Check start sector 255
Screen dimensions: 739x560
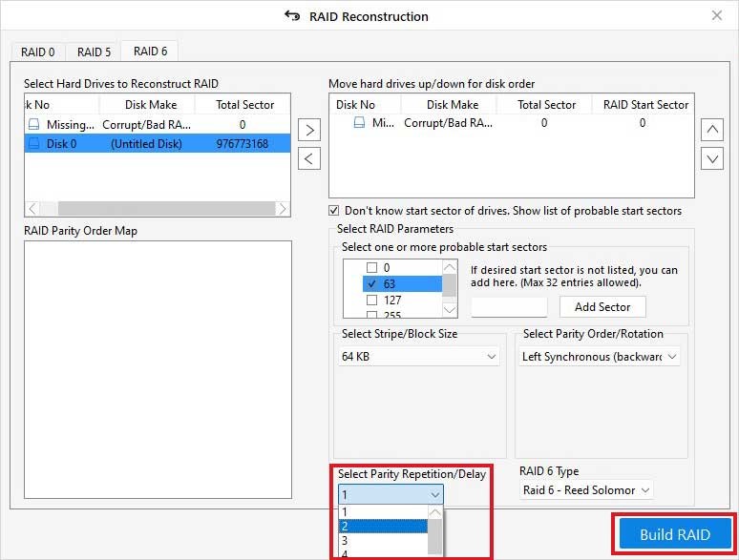coord(371,315)
